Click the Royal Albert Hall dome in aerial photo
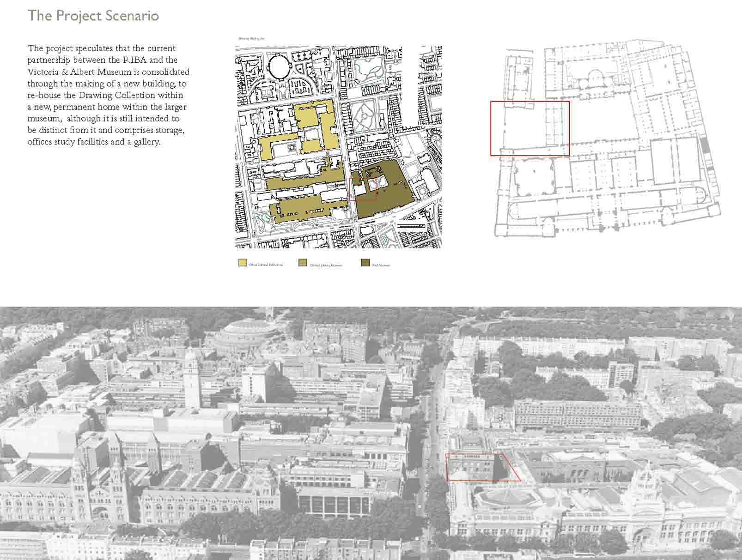This screenshot has width=742, height=560. pyautogui.click(x=245, y=335)
